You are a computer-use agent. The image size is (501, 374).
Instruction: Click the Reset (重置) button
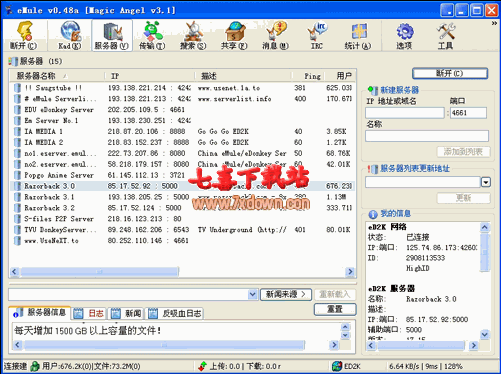click(335, 309)
